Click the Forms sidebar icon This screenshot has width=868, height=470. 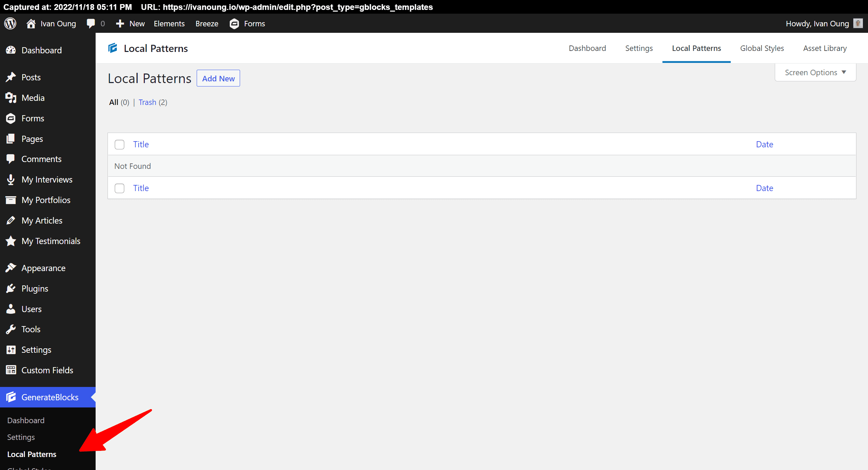(x=11, y=118)
